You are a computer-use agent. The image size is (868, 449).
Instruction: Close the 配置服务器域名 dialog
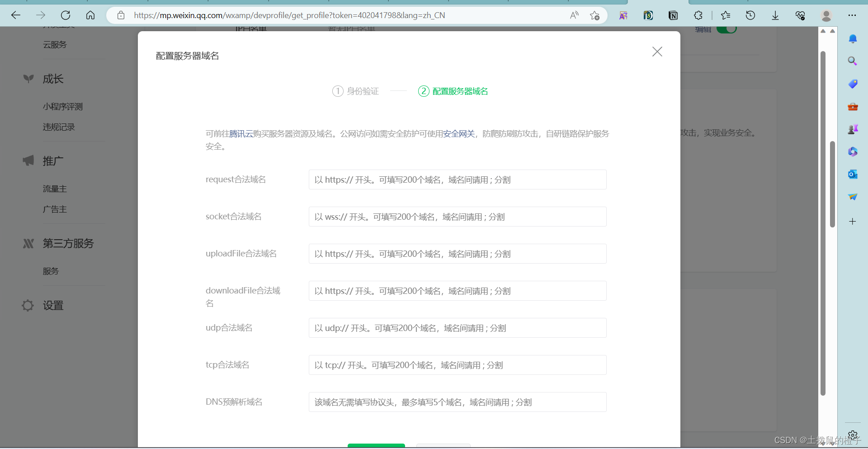tap(657, 52)
